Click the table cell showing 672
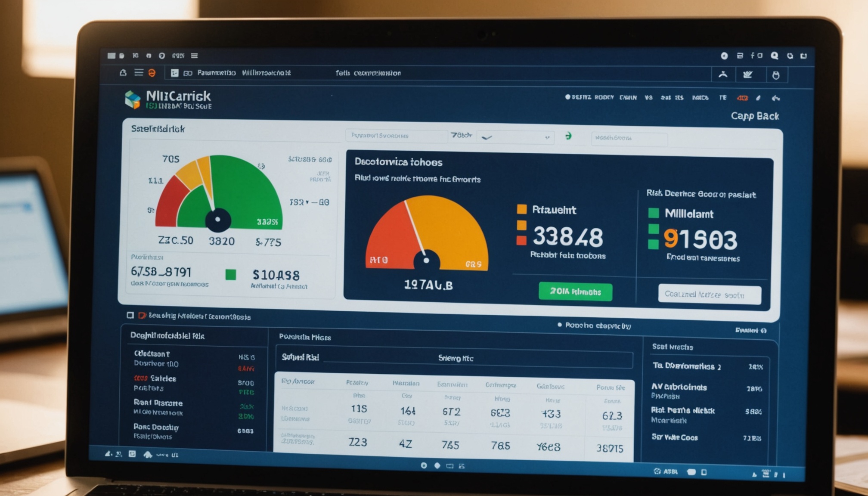This screenshot has width=868, height=496. 451,412
